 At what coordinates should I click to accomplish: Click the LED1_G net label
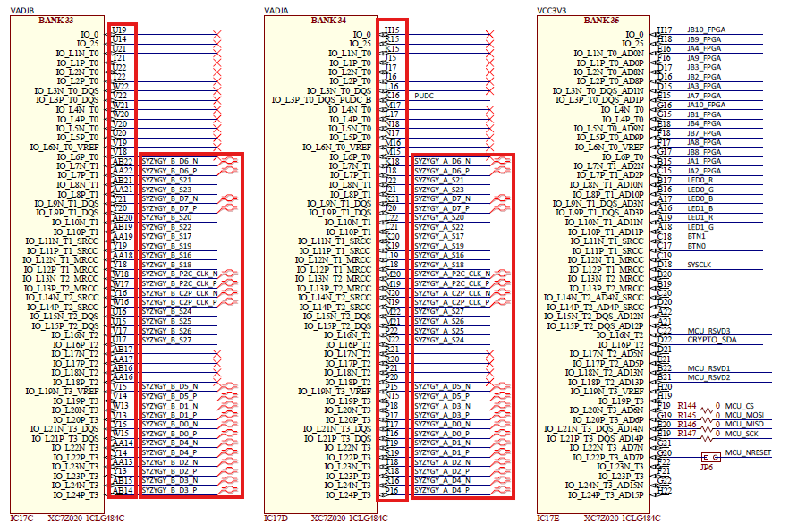click(700, 227)
